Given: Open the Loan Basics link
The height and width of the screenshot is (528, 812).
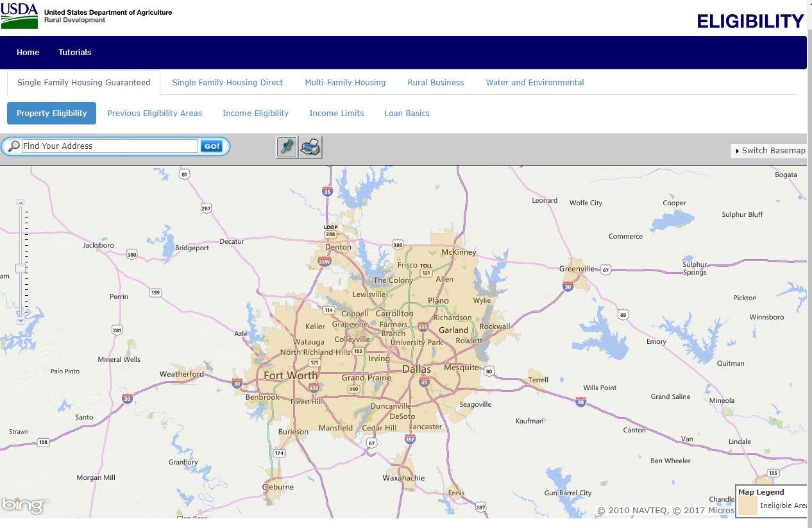Looking at the screenshot, I should [407, 113].
